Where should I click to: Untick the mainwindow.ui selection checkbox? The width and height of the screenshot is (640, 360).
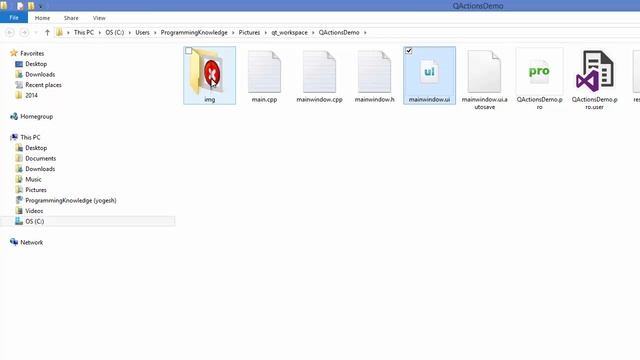[x=409, y=51]
